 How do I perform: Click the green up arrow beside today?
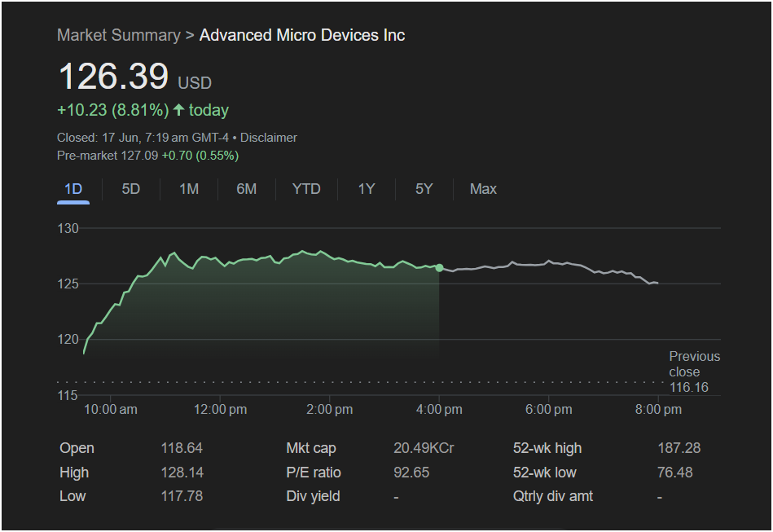[x=178, y=109]
